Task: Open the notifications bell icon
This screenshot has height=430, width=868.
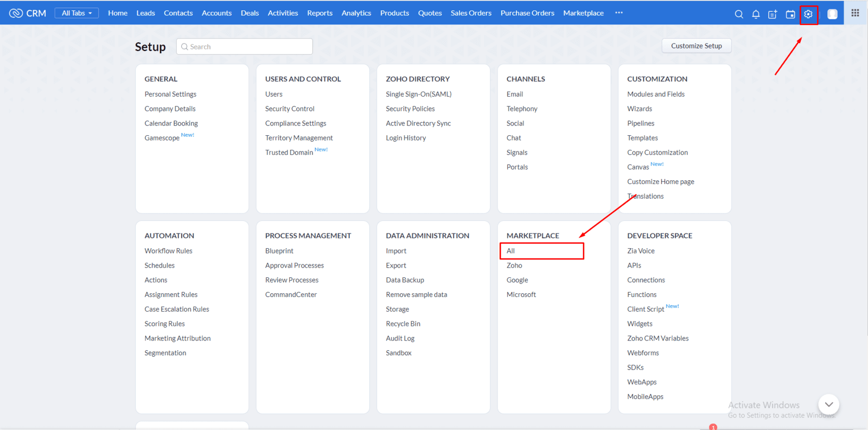Action: pyautogui.click(x=756, y=14)
